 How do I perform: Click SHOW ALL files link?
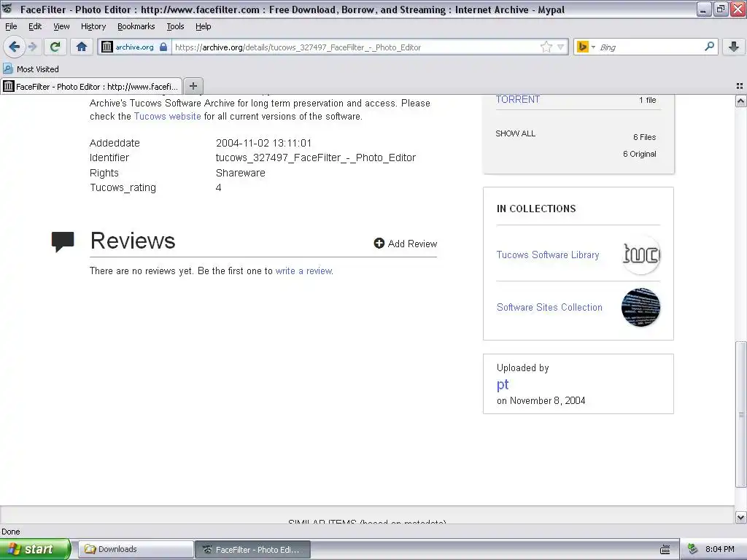click(516, 133)
